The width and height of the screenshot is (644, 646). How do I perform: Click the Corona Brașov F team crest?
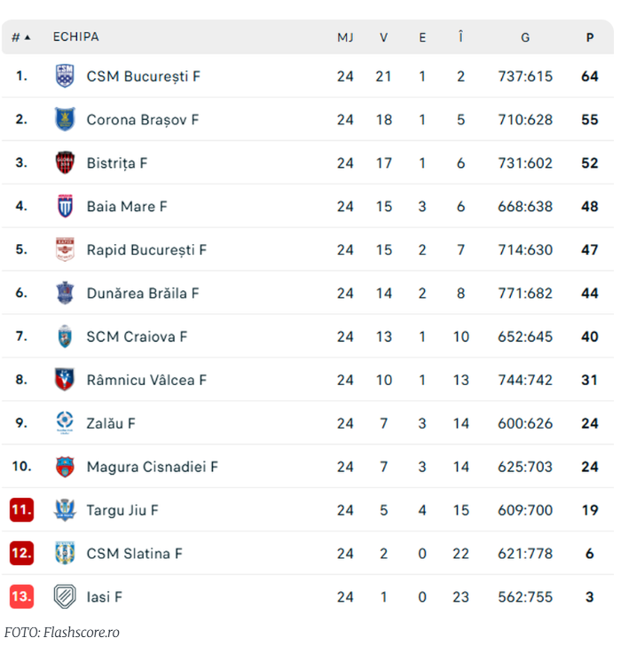[x=65, y=119]
